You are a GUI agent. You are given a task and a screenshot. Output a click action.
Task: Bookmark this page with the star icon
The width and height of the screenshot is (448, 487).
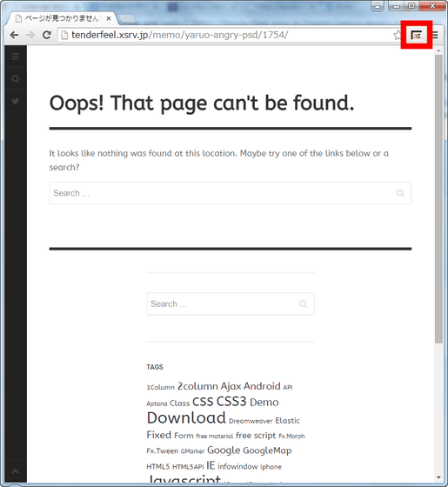pos(398,35)
